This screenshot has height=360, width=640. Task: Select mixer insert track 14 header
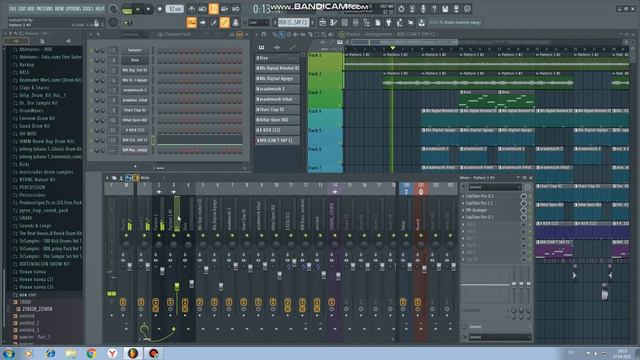pos(335,188)
